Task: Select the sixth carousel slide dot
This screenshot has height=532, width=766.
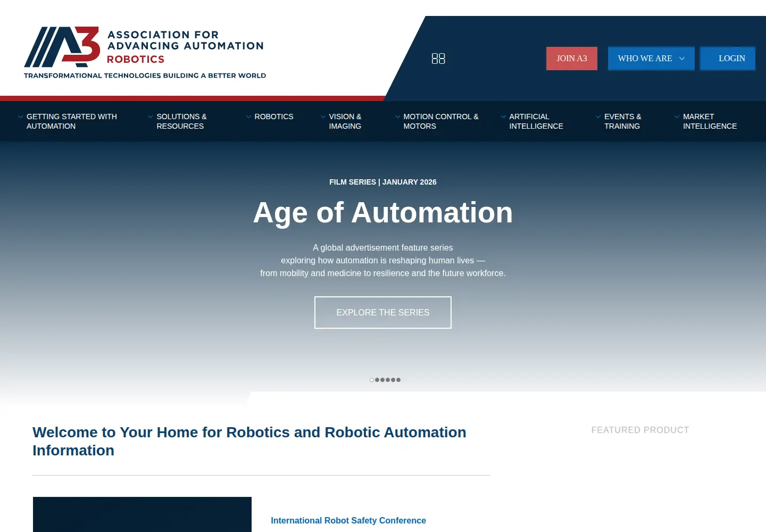Action: [398, 380]
